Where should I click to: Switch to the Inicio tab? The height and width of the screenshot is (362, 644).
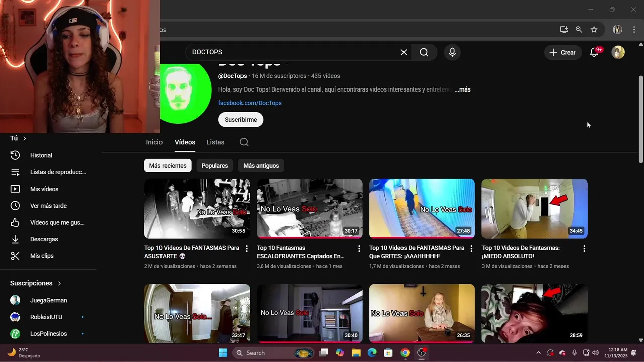154,142
